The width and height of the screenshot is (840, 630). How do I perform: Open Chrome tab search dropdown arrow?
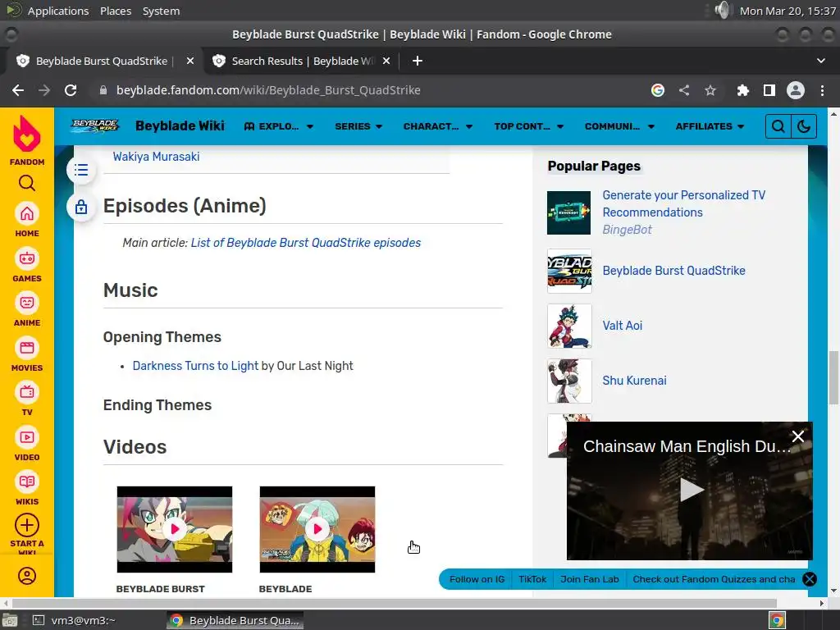[x=820, y=61]
